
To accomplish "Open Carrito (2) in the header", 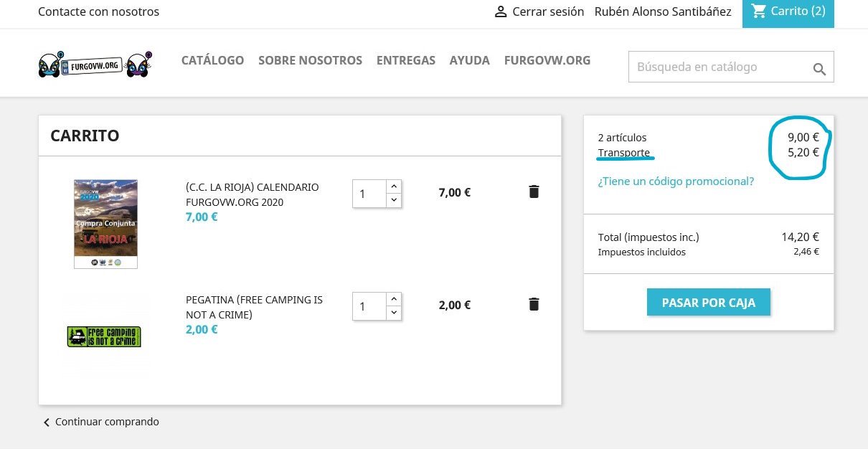I will 788,12.
